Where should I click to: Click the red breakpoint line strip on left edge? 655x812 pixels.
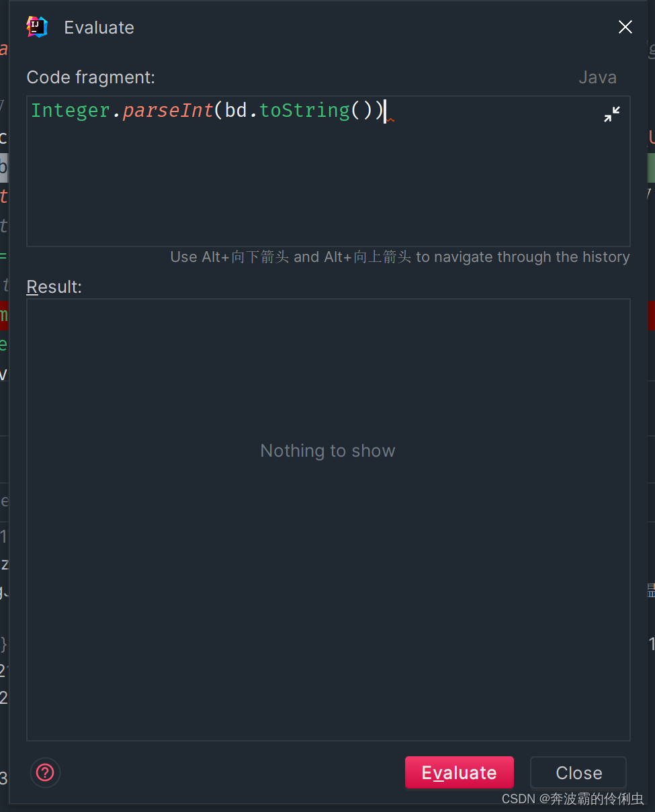pyautogui.click(x=4, y=315)
